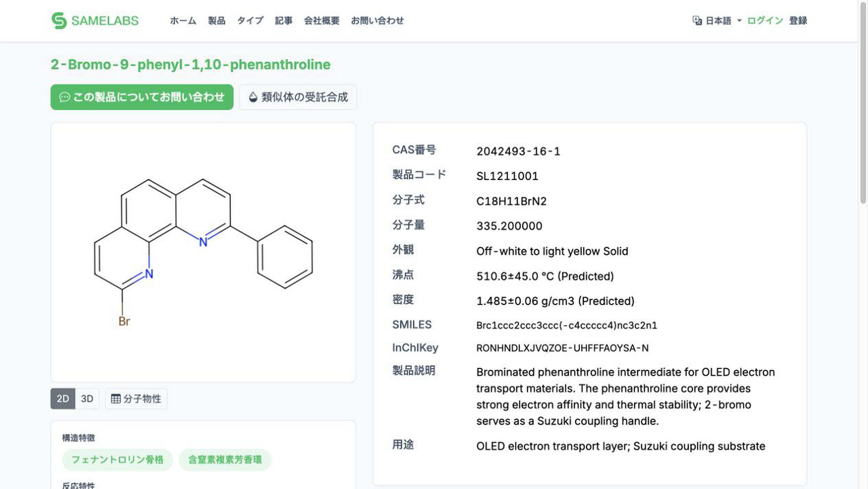Open the 製品 menu item

(x=216, y=21)
